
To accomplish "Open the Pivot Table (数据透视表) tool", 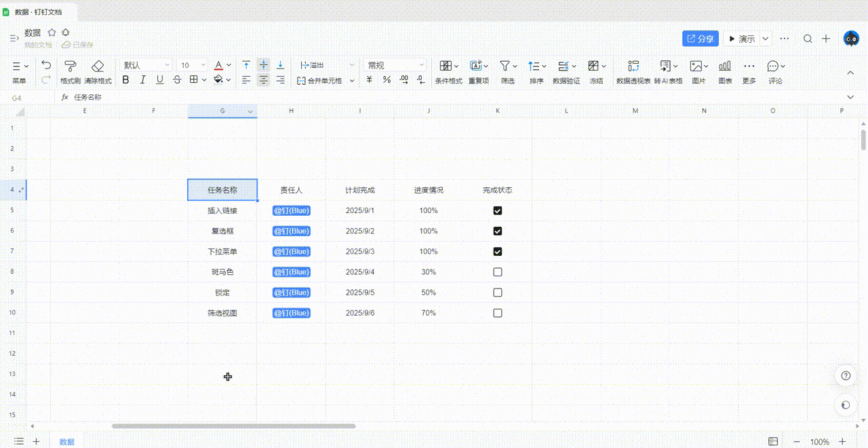I will tap(633, 66).
